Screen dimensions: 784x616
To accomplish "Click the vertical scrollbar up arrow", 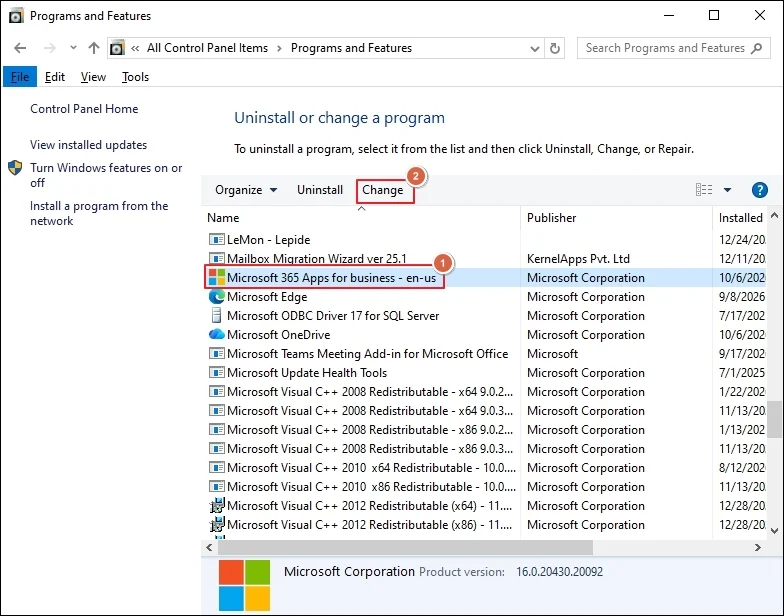I will coord(774,216).
